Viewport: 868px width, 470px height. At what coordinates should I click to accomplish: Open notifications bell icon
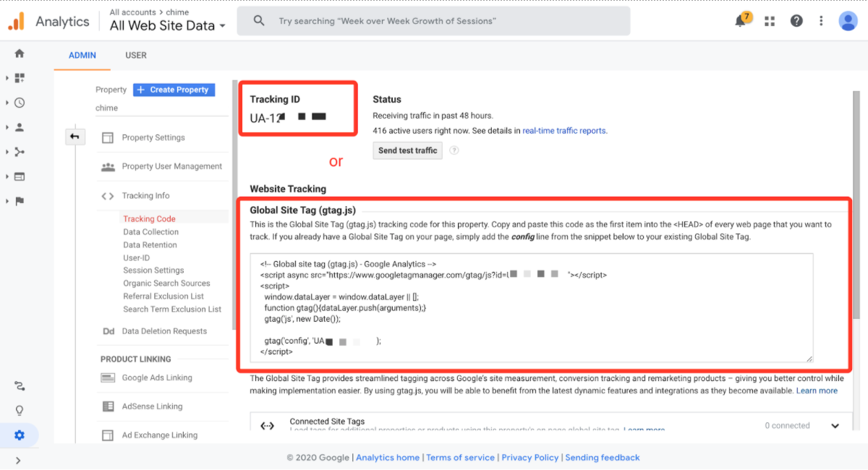(x=741, y=21)
